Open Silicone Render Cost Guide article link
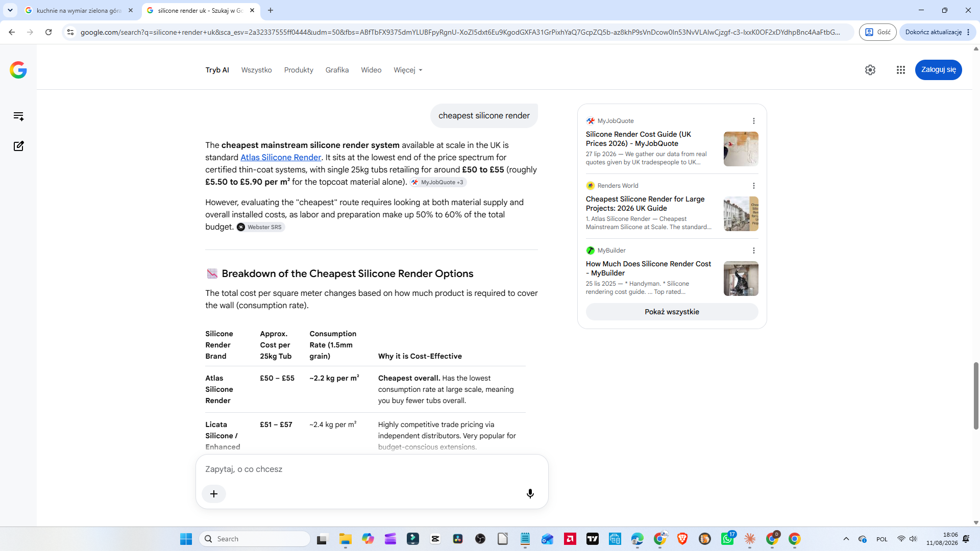Image resolution: width=980 pixels, height=551 pixels. (x=638, y=139)
